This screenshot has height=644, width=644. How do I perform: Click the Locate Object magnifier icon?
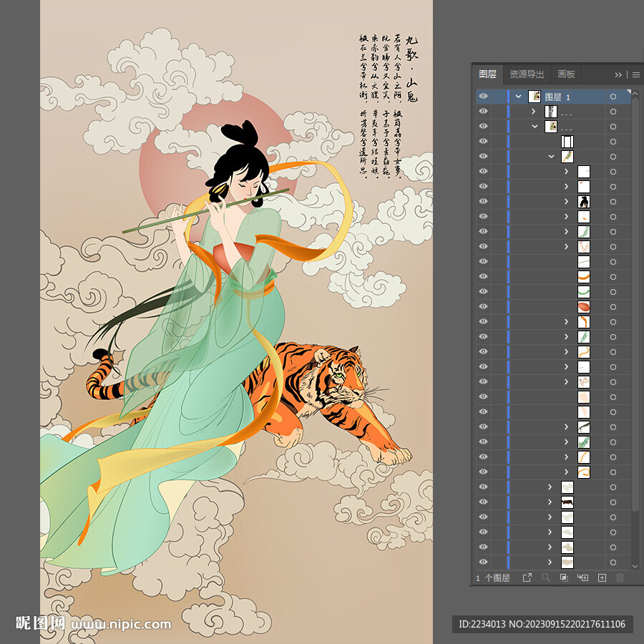(546, 577)
